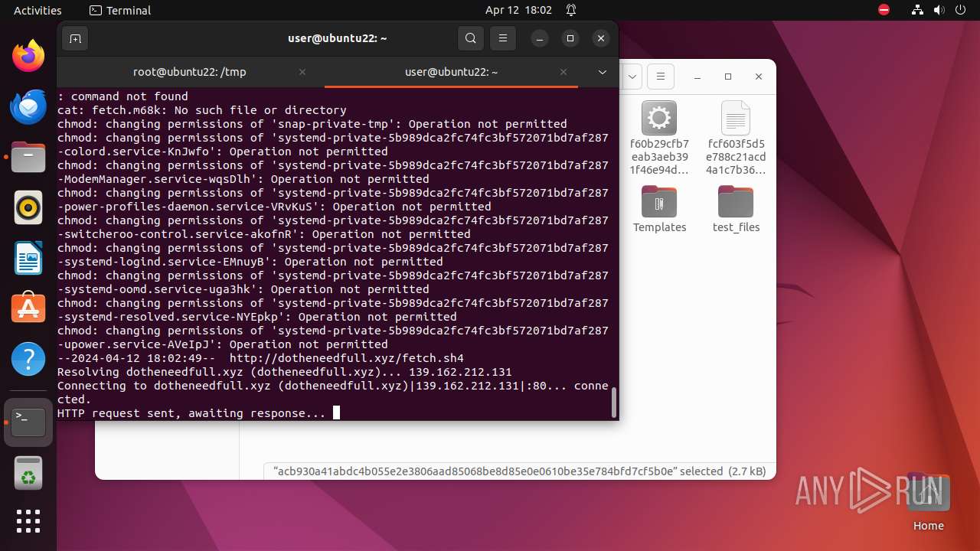The image size is (980, 551).
Task: Close the user@ubuntu22: ~ tab
Action: coord(563,72)
